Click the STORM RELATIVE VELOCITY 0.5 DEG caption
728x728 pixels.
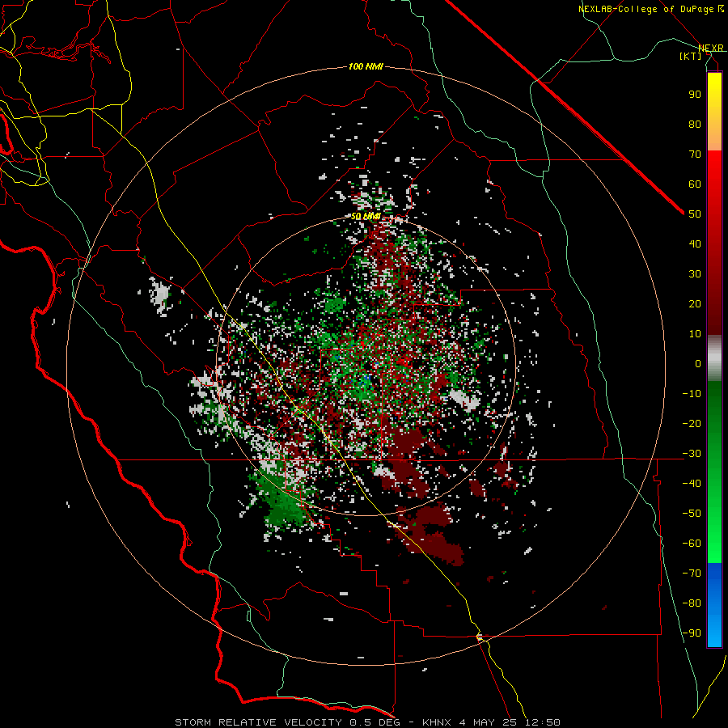click(x=287, y=722)
